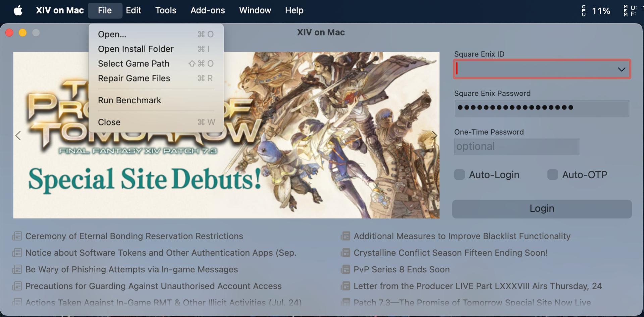Viewport: 644px width, 317px height.
Task: Open the Apple menu logo
Action: pos(18,10)
